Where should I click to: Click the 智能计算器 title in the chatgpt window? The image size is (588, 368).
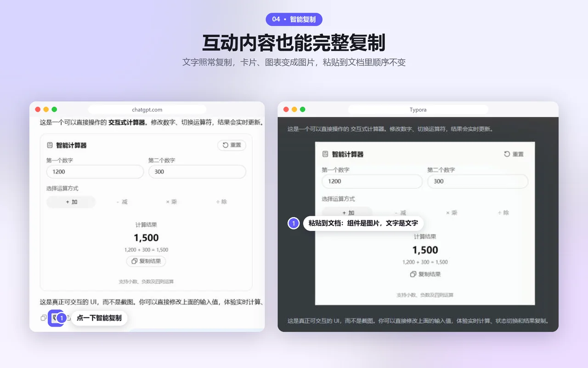click(x=71, y=145)
